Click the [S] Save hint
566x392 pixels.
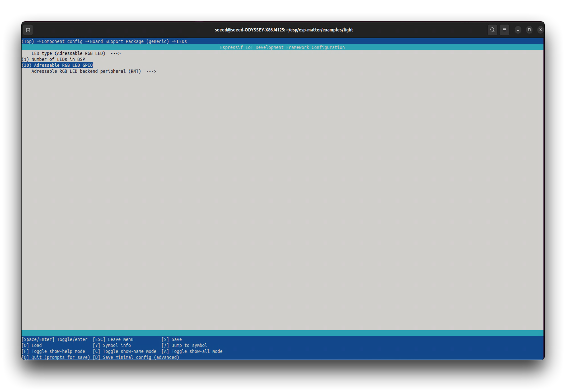tap(172, 339)
